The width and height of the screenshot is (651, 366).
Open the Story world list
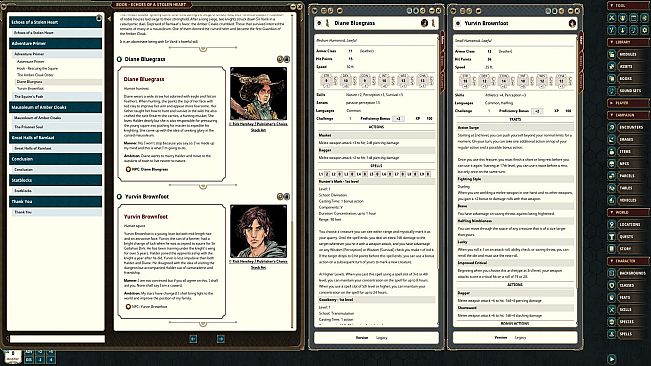point(627,249)
